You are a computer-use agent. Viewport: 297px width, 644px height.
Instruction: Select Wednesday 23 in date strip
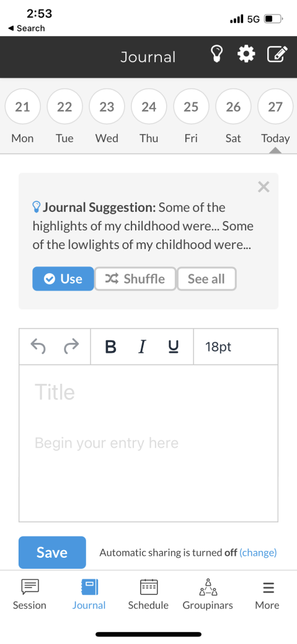(107, 107)
